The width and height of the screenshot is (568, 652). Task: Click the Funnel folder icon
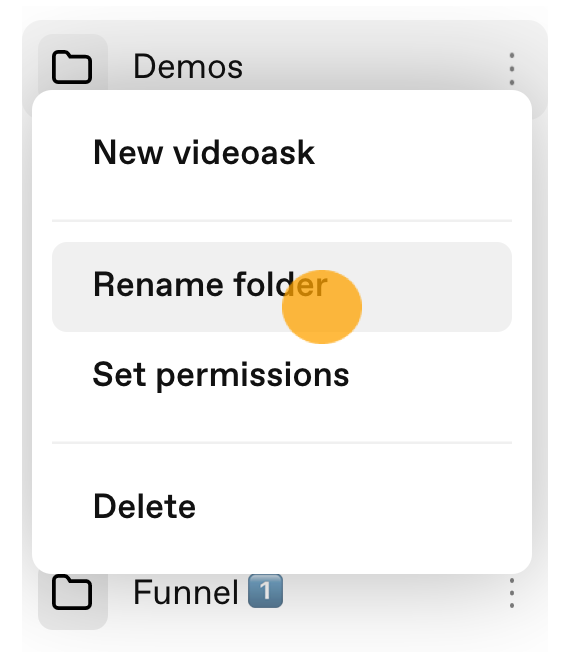[72, 593]
